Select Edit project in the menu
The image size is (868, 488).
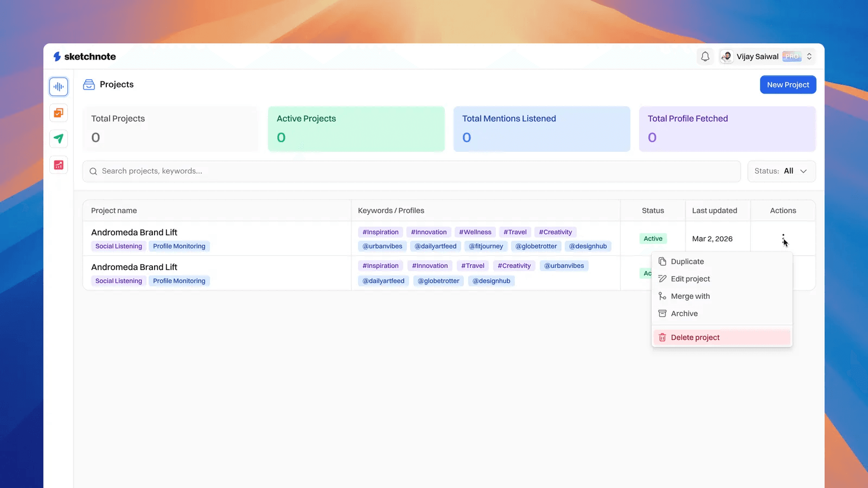(x=722, y=279)
